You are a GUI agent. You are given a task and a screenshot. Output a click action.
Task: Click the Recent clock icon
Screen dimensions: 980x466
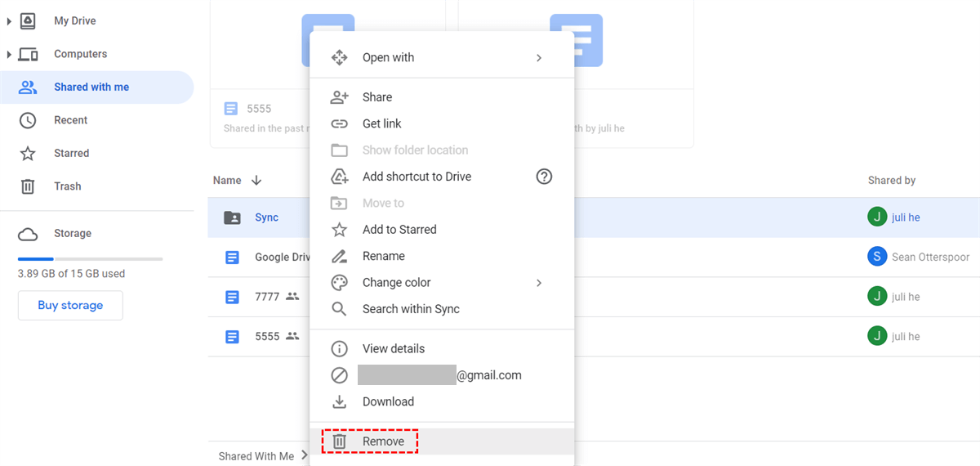28,120
